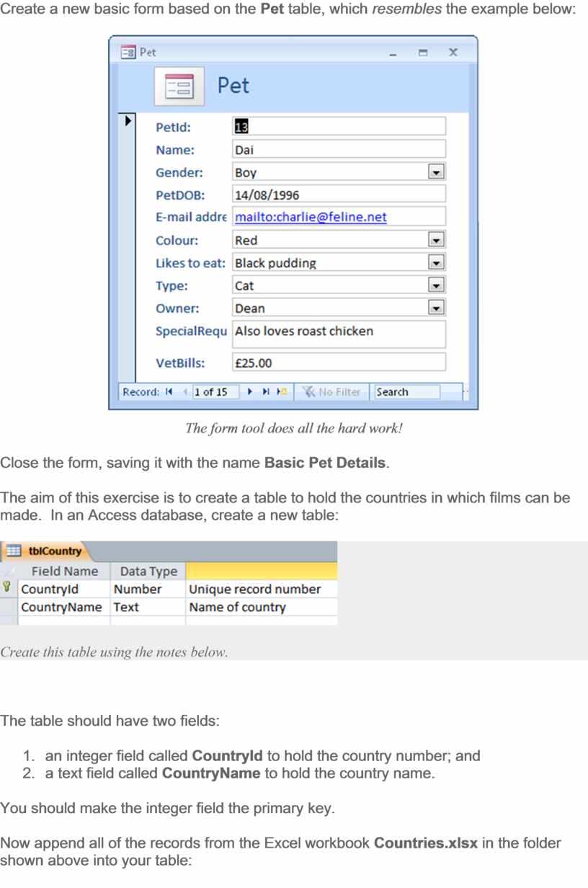Open the Colour dropdown list
Viewport: 588px width, 888px height.
pyautogui.click(x=436, y=240)
